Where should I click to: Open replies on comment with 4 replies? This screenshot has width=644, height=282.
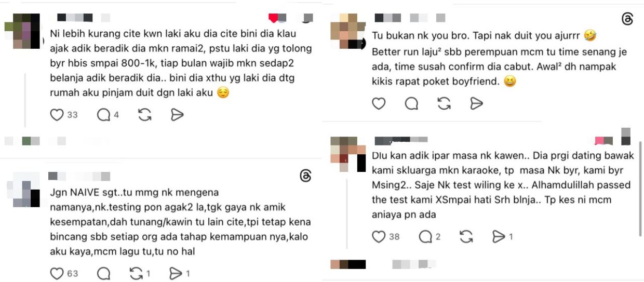pos(104,115)
